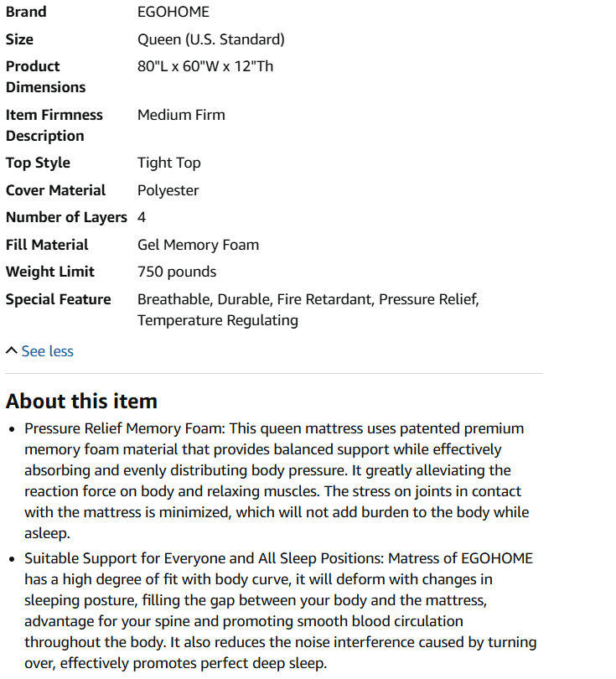Click the 'Tight Top' style value
The width and height of the screenshot is (616, 679).
pyautogui.click(x=168, y=163)
